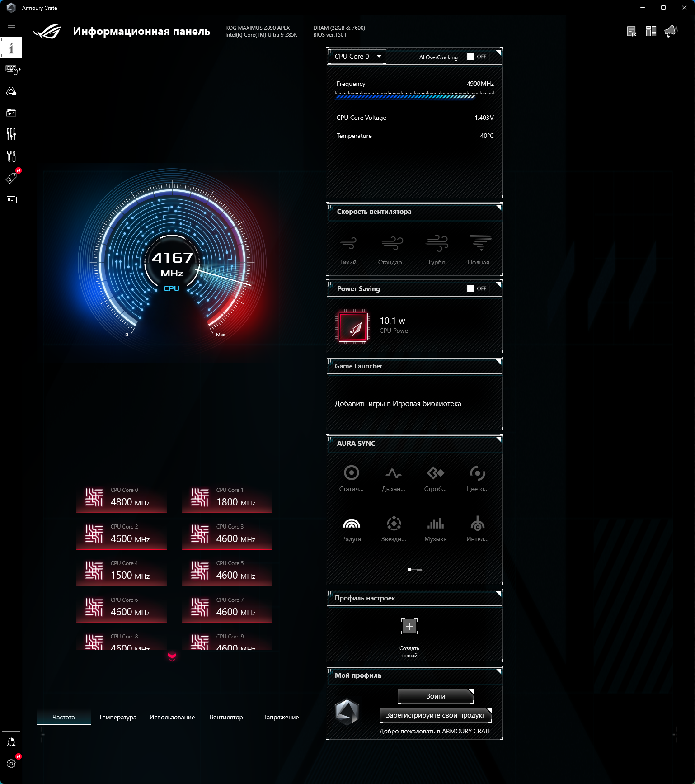Open the Devices keyboard sidebar icon
Screen dimensions: 695x784
pyautogui.click(x=11, y=69)
